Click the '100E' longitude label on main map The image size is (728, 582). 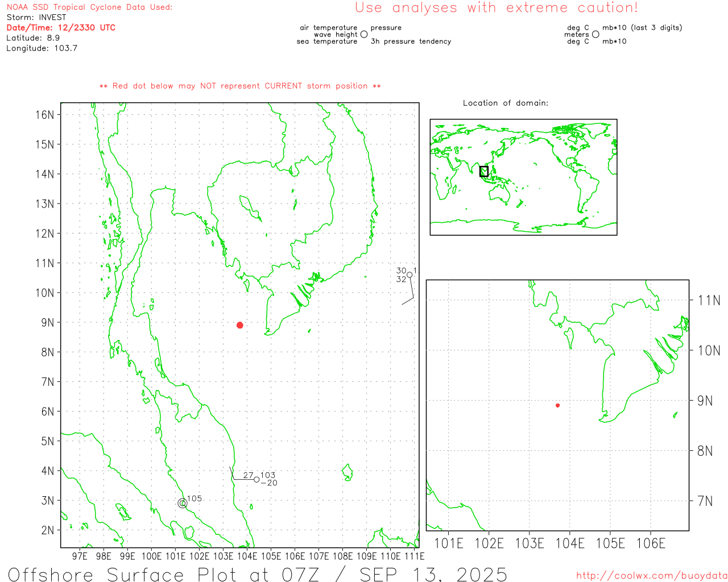click(x=151, y=556)
